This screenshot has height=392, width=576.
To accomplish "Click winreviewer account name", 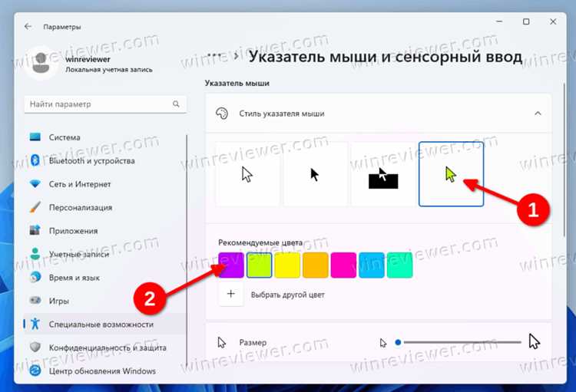I will coord(88,59).
